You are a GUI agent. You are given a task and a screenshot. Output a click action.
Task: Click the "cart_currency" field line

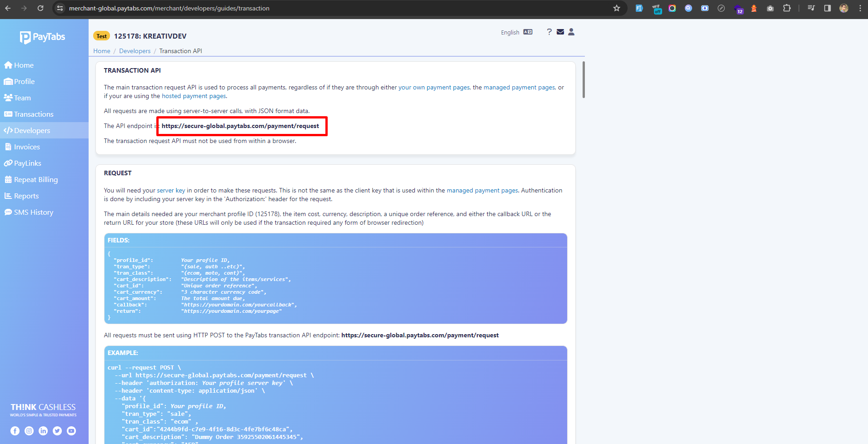click(190, 292)
